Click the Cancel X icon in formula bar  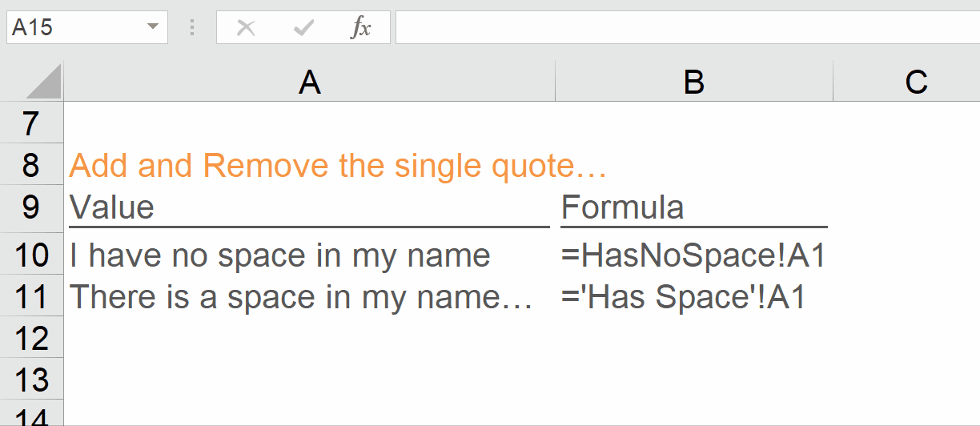(246, 28)
